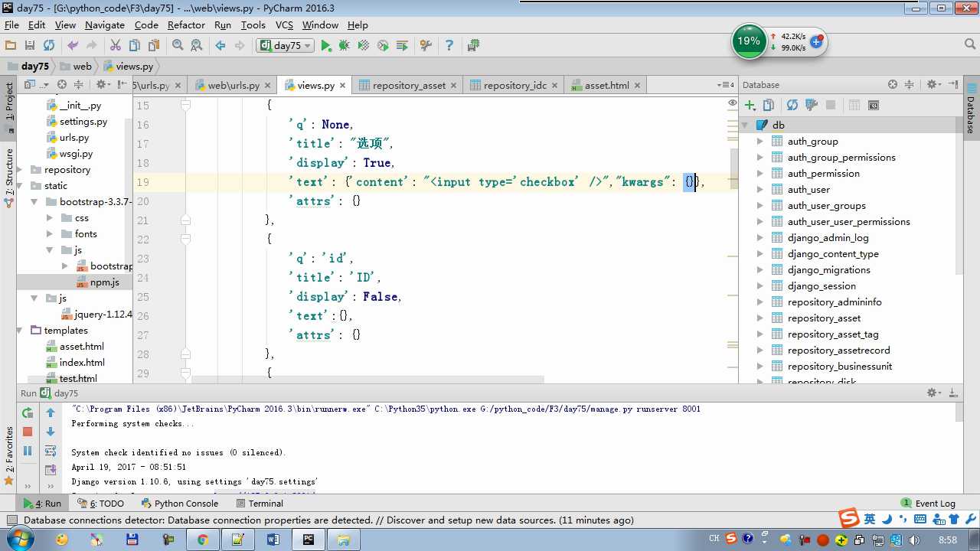Click the Synchronize icon in main toolbar
The width and height of the screenshot is (980, 551).
coord(49,46)
